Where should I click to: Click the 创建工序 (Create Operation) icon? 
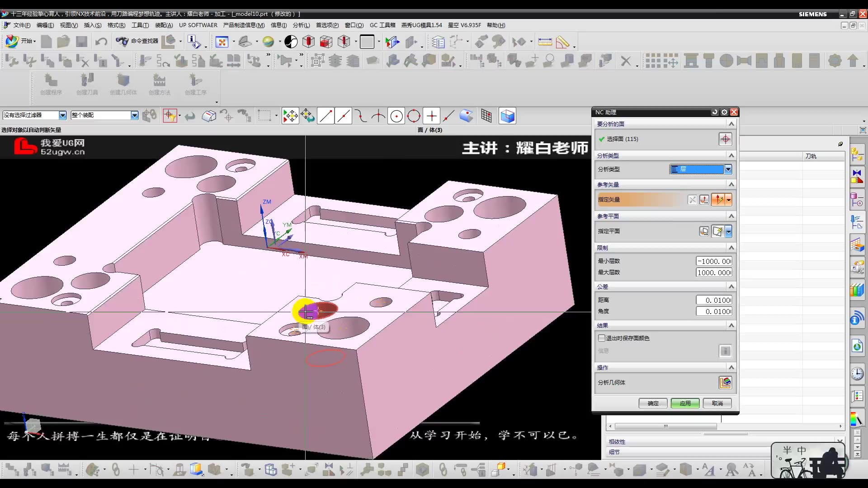tap(195, 84)
